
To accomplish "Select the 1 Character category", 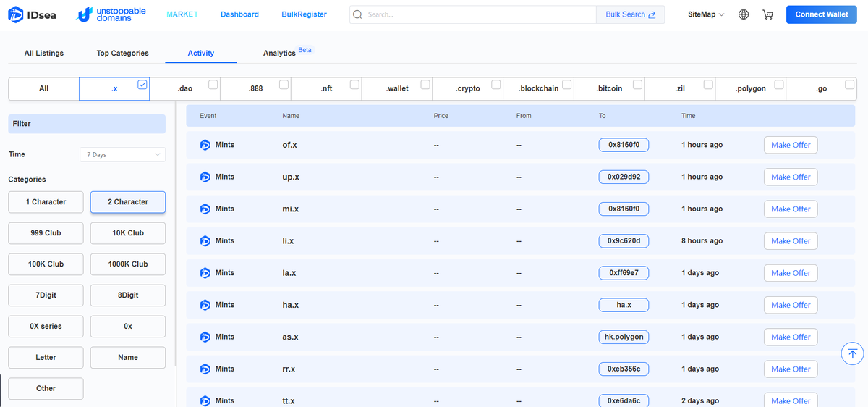I will tap(46, 202).
